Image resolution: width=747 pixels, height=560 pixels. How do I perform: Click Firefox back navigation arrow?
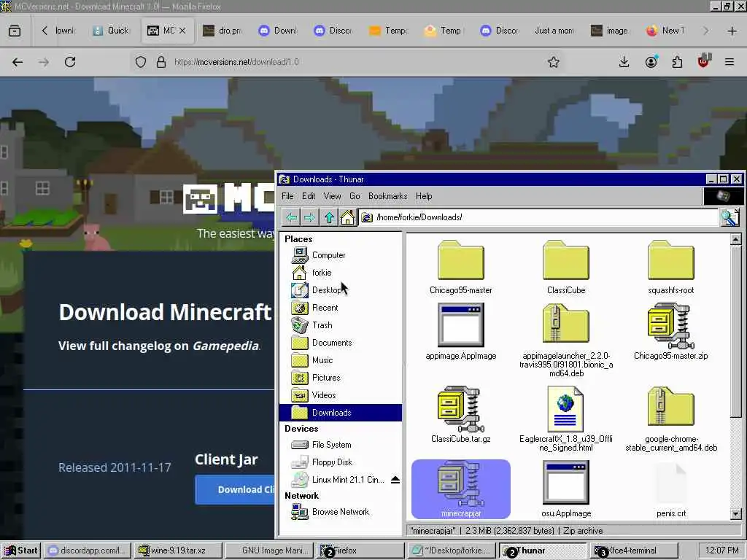18,62
